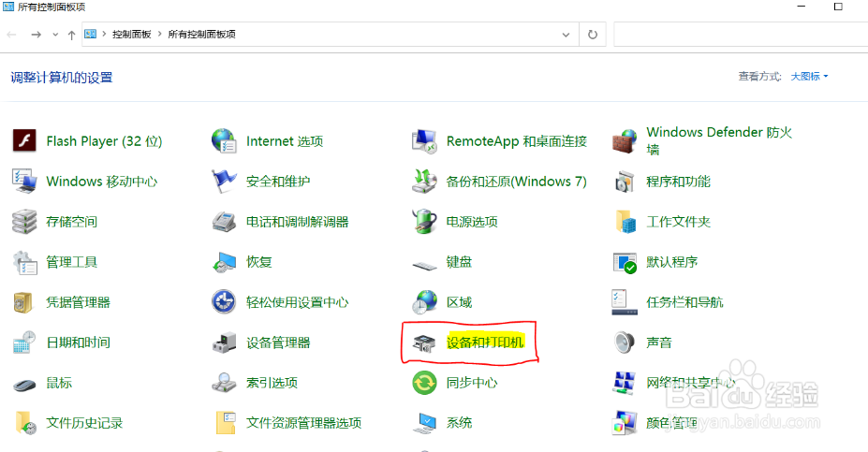Open the 默认程序 text link

pyautogui.click(x=671, y=262)
